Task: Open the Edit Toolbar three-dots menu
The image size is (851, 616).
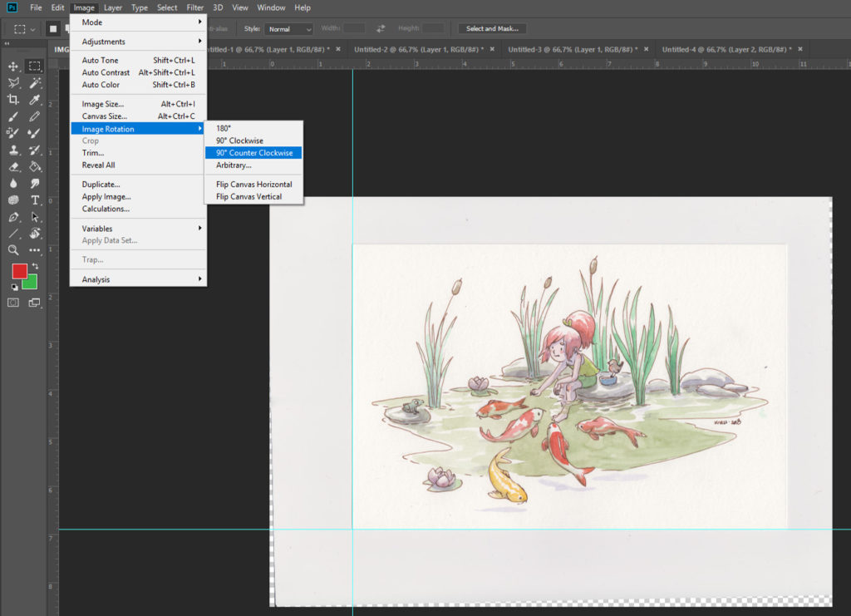Action: (x=35, y=250)
